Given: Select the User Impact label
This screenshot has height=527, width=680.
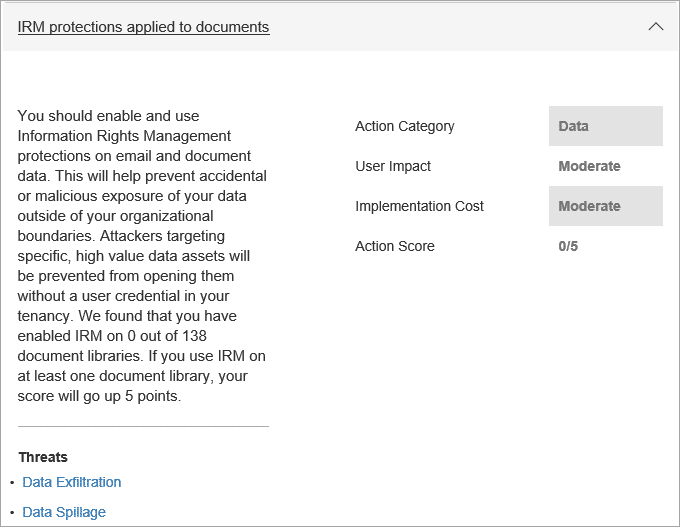Looking at the screenshot, I should click(x=393, y=166).
